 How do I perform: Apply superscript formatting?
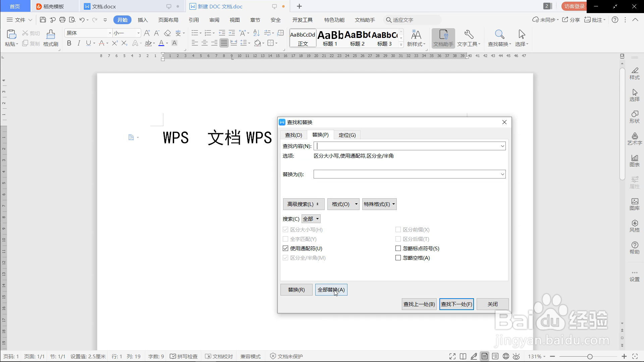(x=115, y=43)
